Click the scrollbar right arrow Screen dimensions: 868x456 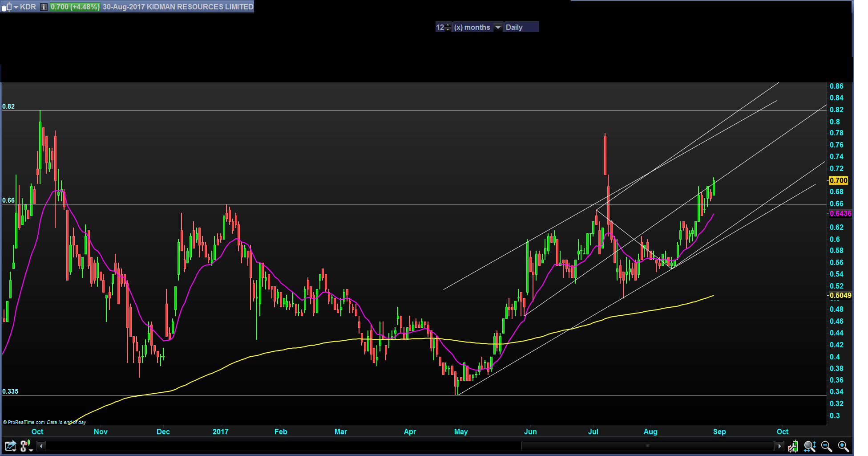click(x=779, y=446)
